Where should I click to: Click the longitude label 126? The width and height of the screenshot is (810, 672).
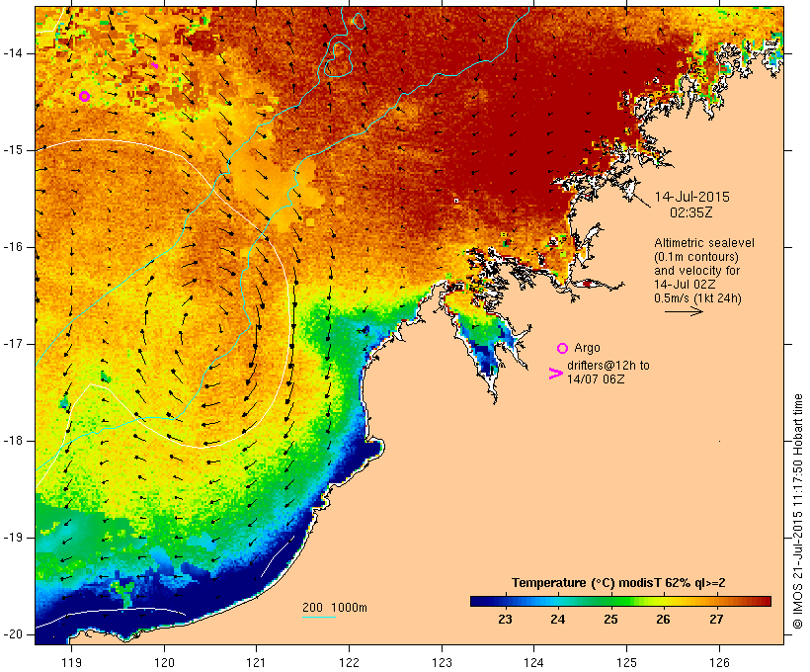[x=719, y=662]
